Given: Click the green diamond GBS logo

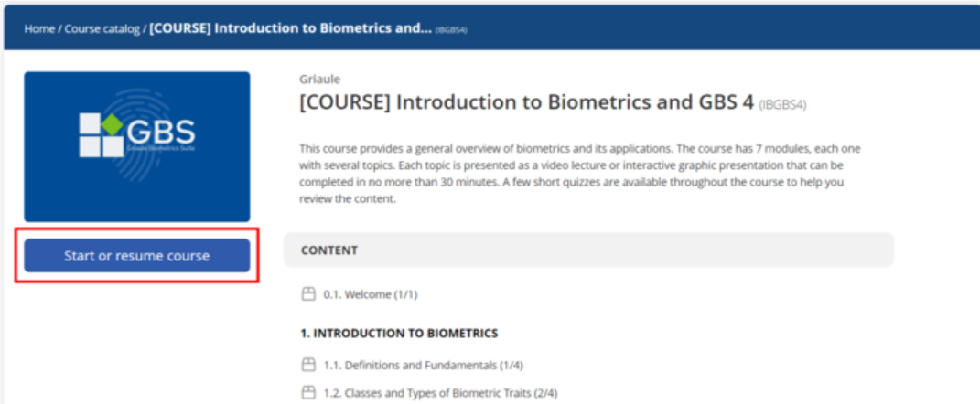Looking at the screenshot, I should 112,124.
